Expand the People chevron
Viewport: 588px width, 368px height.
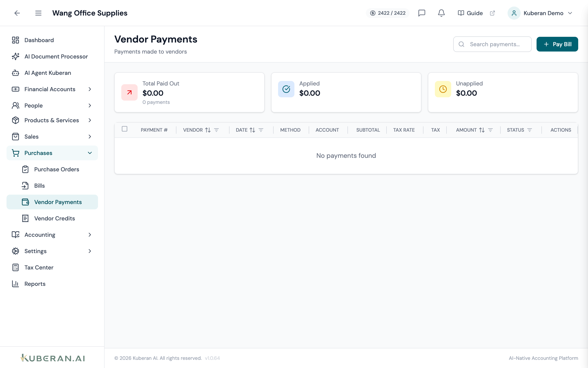point(90,105)
